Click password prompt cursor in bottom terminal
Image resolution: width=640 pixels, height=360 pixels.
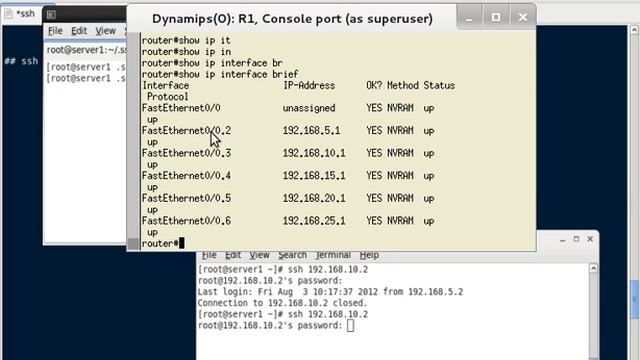click(x=350, y=326)
